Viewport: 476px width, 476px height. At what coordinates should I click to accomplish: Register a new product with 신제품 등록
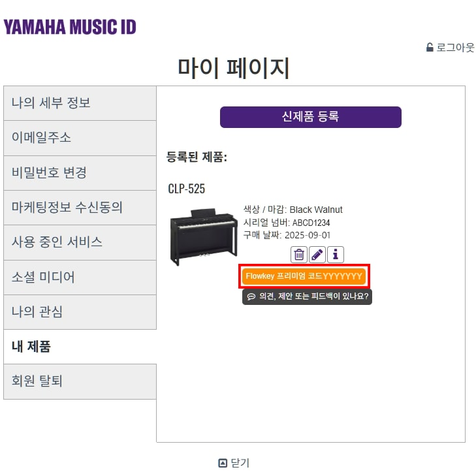click(311, 117)
